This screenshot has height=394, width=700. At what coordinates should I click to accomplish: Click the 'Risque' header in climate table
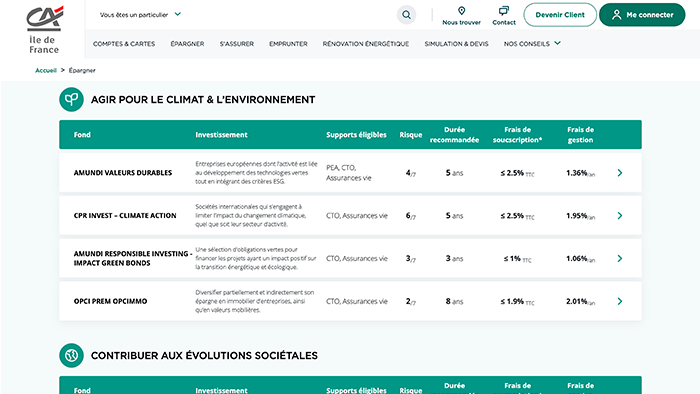click(x=411, y=135)
